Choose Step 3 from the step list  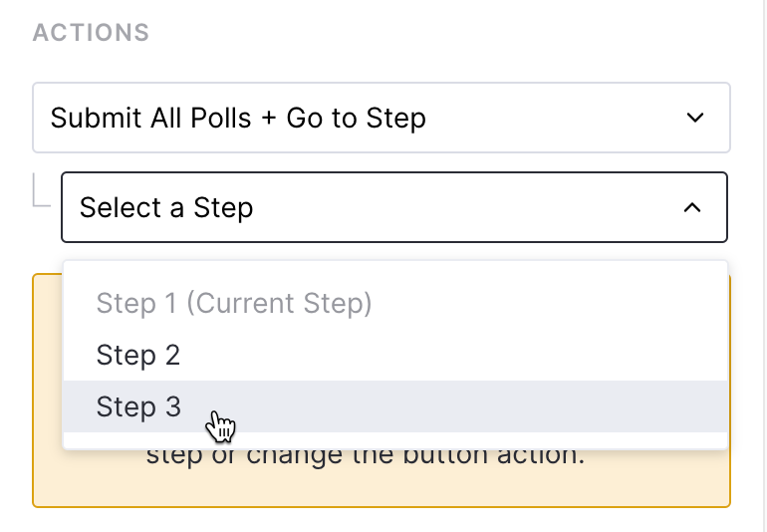(139, 406)
